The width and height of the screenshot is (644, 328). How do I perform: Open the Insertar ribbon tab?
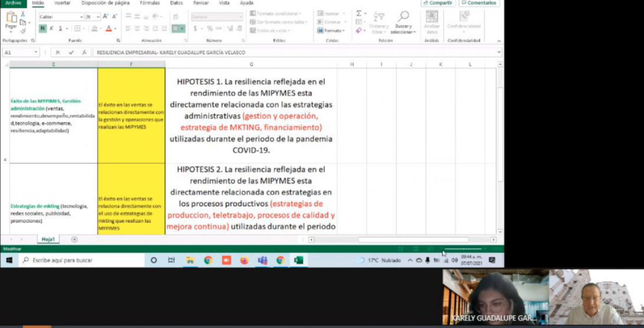pyautogui.click(x=62, y=3)
